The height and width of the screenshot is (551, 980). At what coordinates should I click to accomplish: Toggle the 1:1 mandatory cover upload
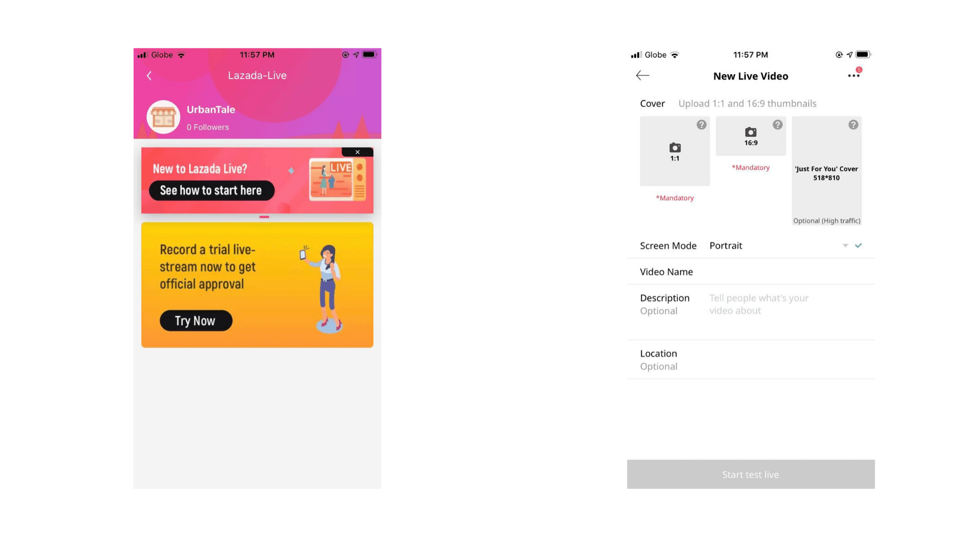click(674, 151)
